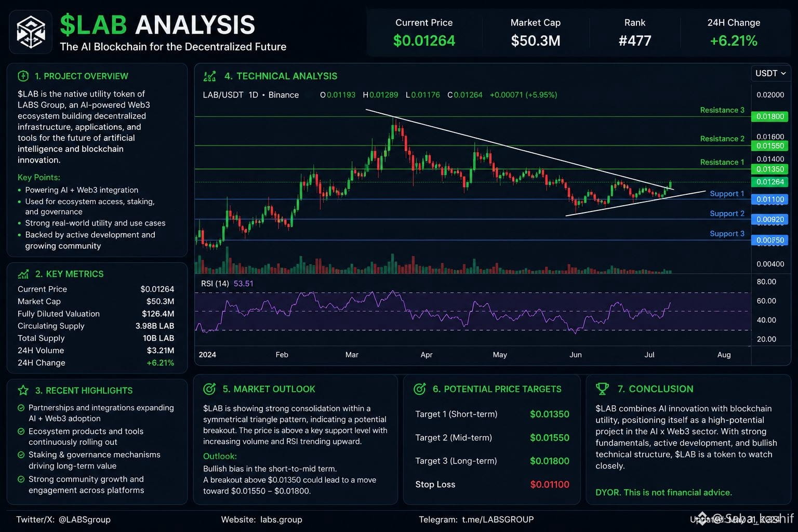
Task: Click the Resistance 2 line label
Action: 722,139
